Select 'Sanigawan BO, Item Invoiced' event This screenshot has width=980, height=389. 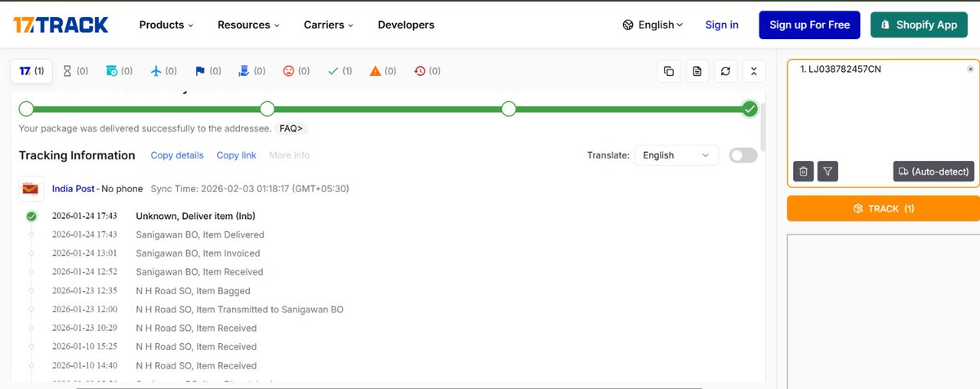coord(198,253)
